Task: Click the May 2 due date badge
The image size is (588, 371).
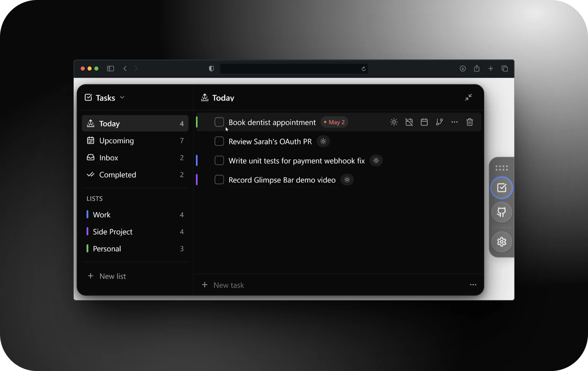Action: [x=334, y=122]
